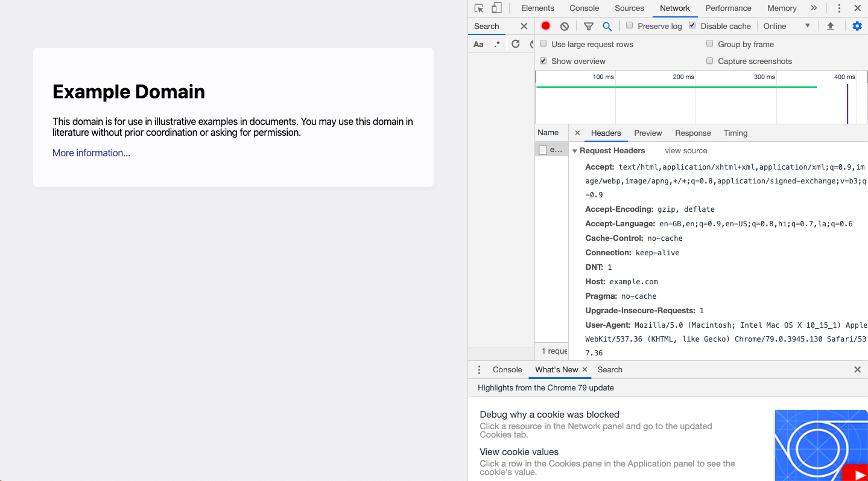Click the Name column header
The height and width of the screenshot is (481, 868).
pos(551,133)
